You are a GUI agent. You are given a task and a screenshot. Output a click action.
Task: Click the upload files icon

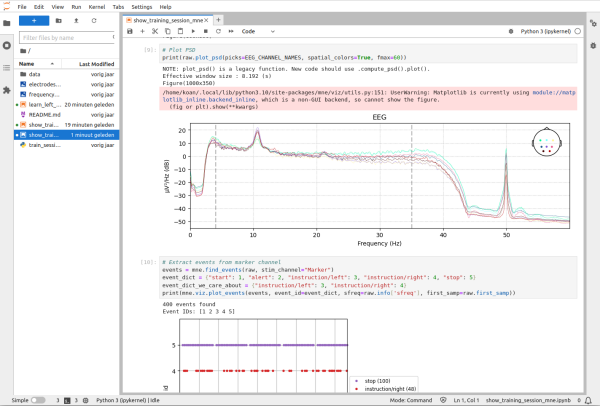point(76,20)
